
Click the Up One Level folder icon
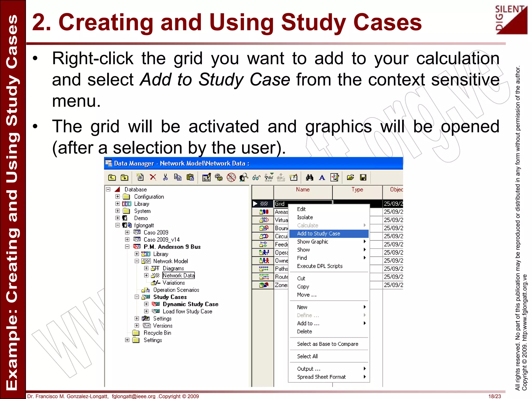112,177
